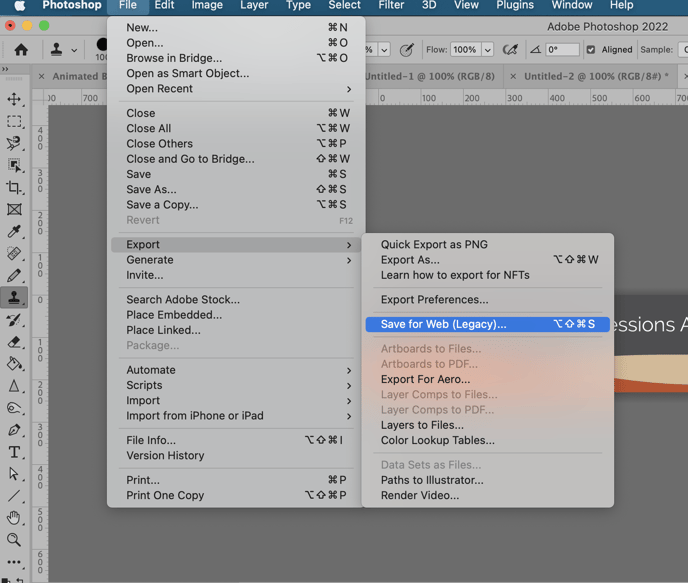Select the Move tool
688x583 pixels.
coord(14,99)
